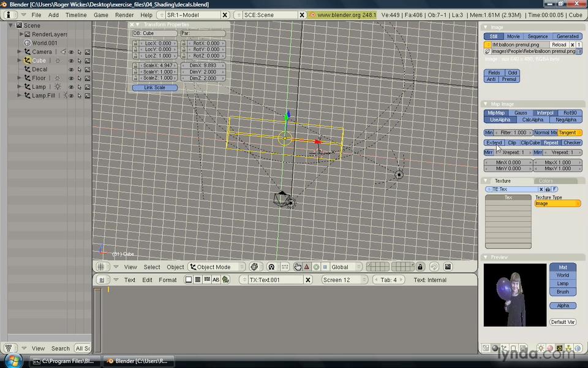Toggle word wrap icon in text editor
Screen dimensions: 588x368
[x=206, y=280]
